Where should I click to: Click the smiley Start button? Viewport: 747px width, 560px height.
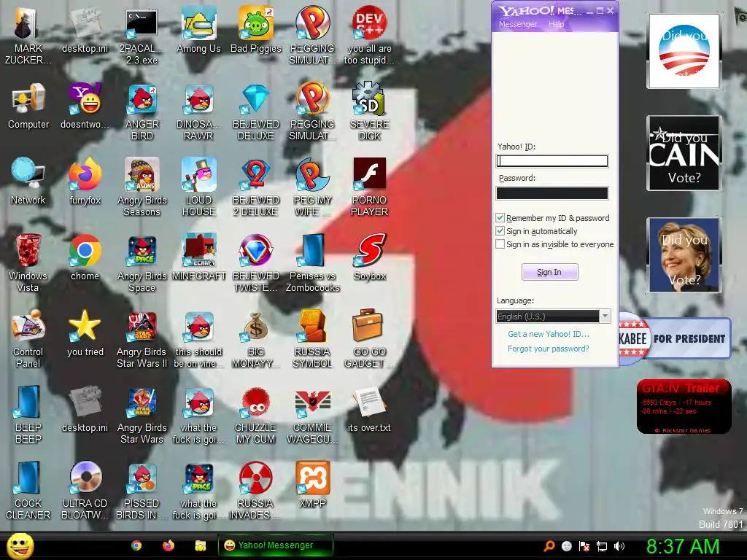pyautogui.click(x=20, y=545)
